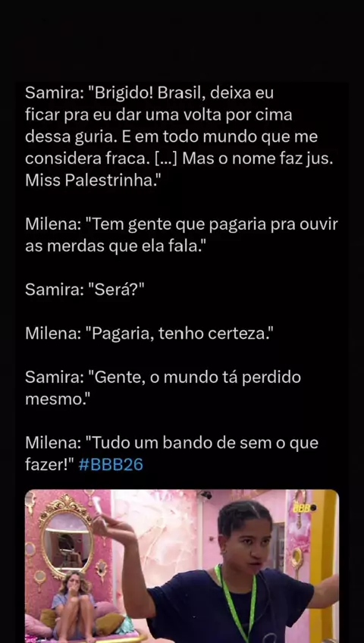
Task: Click the large gold-framed mirror in the video
Action: 67,535
